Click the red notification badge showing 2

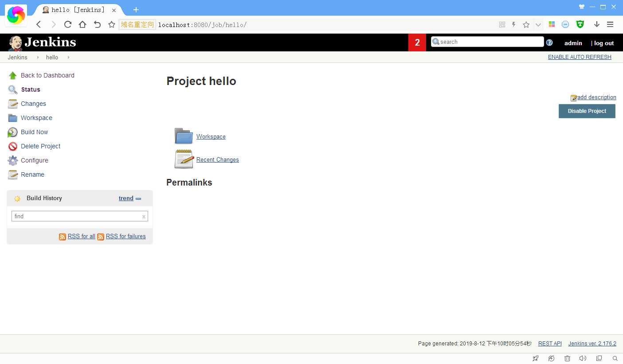[417, 43]
